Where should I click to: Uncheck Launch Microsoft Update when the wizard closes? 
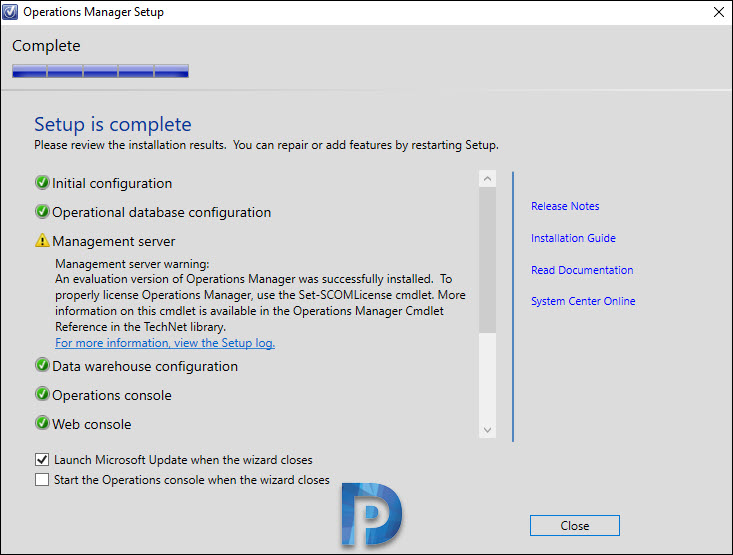pos(42,460)
